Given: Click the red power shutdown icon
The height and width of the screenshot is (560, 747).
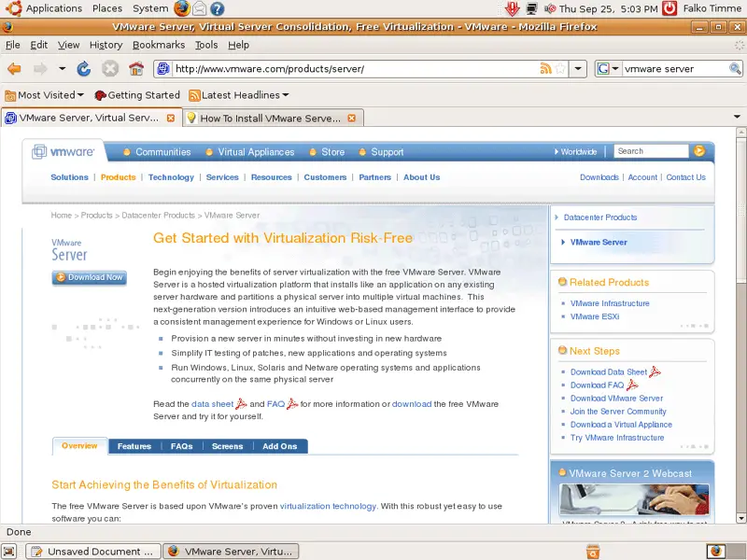Looking at the screenshot, I should point(669,8).
